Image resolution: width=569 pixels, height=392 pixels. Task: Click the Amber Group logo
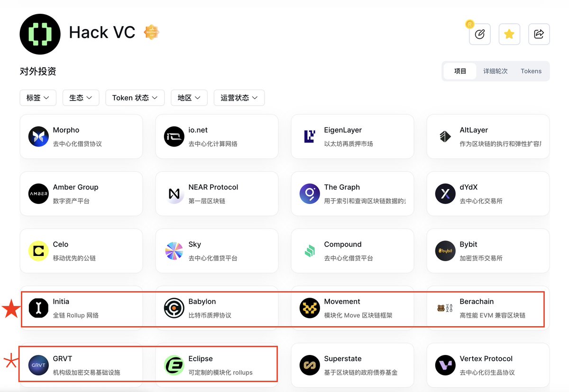38,194
